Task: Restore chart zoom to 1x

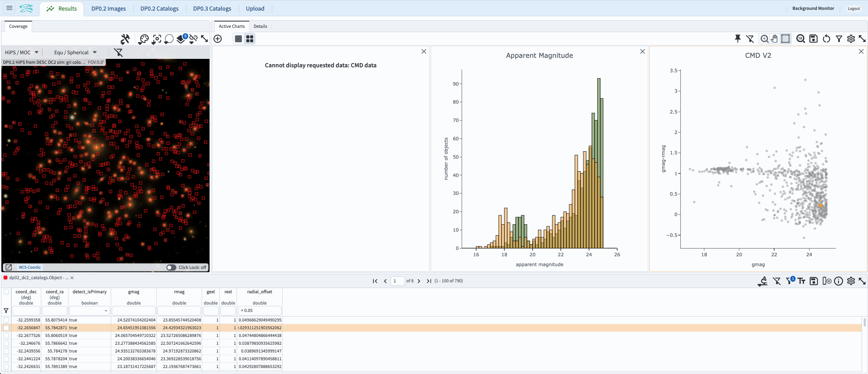Action: click(800, 39)
